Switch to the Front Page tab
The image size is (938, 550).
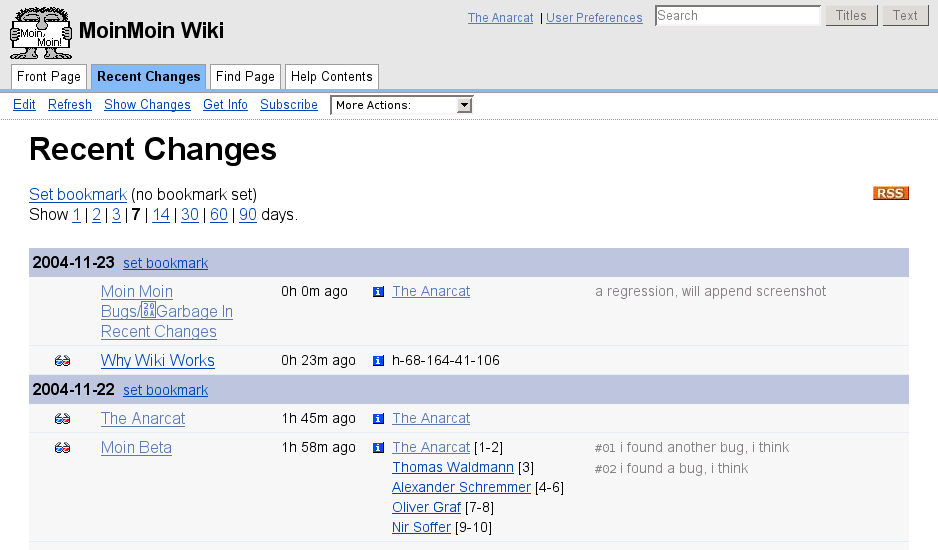pyautogui.click(x=49, y=77)
